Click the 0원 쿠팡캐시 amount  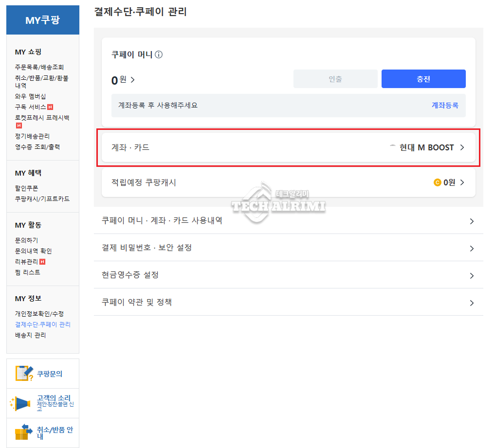click(x=449, y=182)
